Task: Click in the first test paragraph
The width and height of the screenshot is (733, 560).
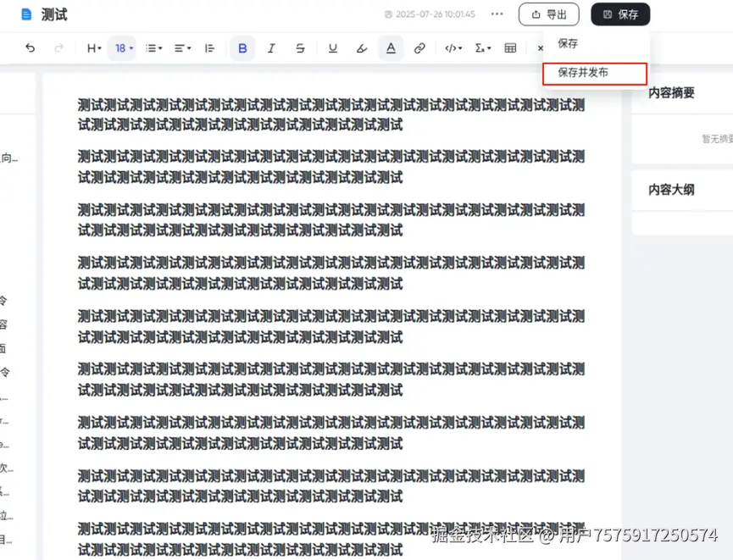Action: pos(331,114)
